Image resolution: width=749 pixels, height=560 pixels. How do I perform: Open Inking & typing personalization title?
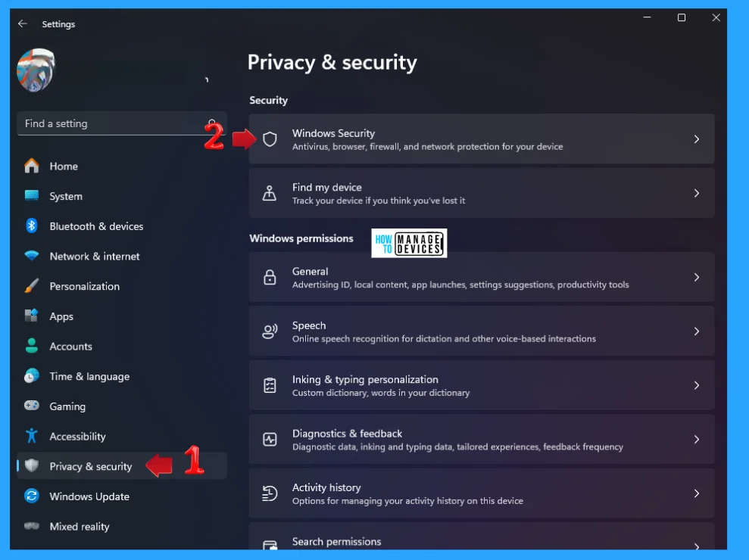point(365,380)
